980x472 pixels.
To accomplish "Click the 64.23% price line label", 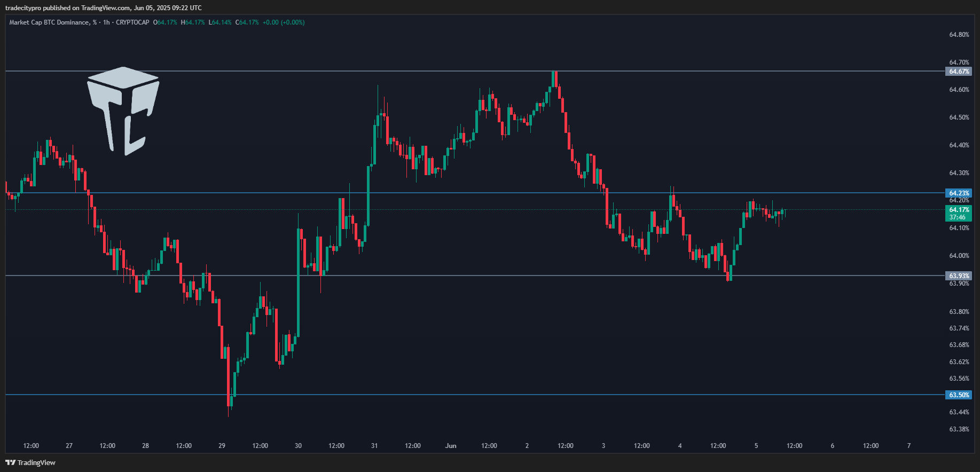I will pos(959,193).
